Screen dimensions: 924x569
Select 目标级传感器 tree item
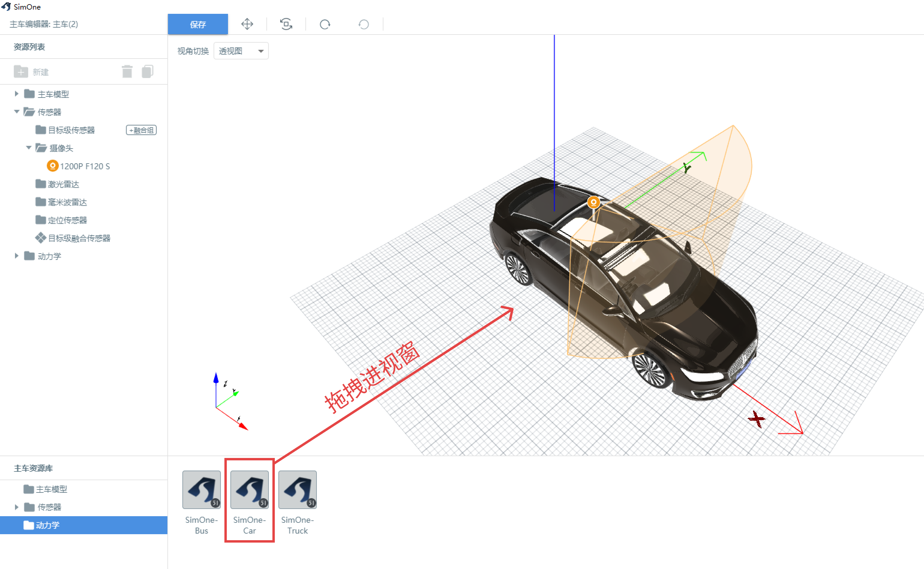click(x=71, y=130)
